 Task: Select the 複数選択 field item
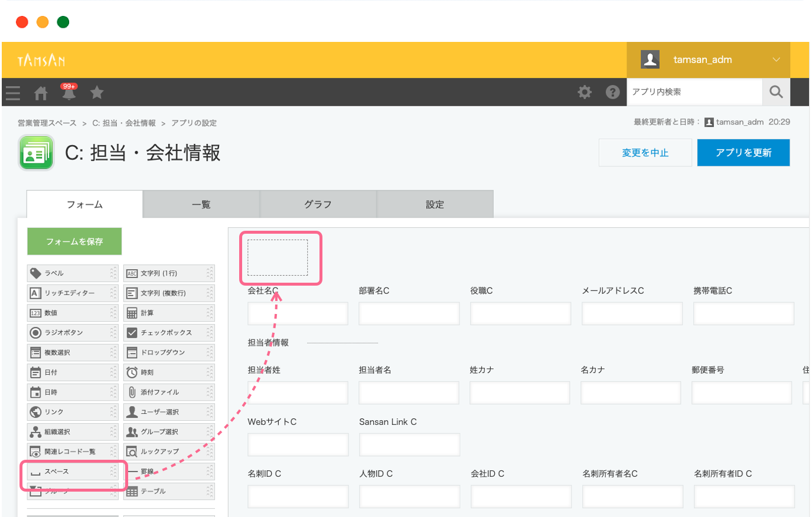(x=72, y=353)
